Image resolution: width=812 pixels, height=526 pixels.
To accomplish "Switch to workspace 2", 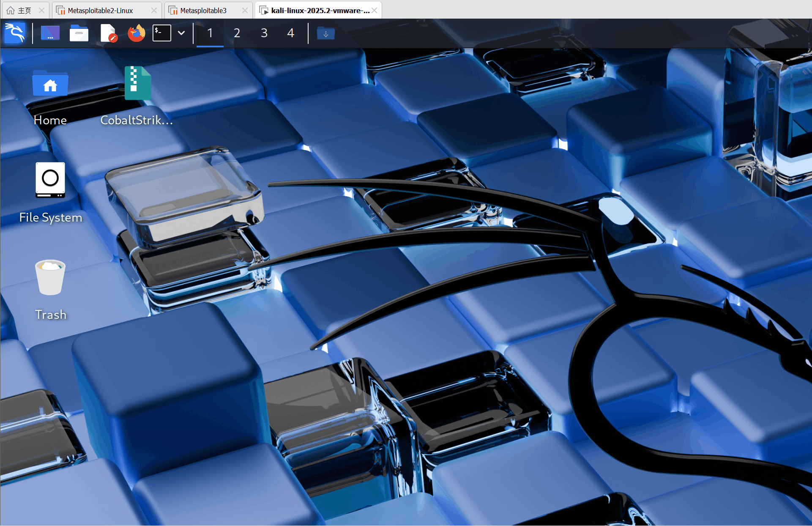I will [237, 33].
